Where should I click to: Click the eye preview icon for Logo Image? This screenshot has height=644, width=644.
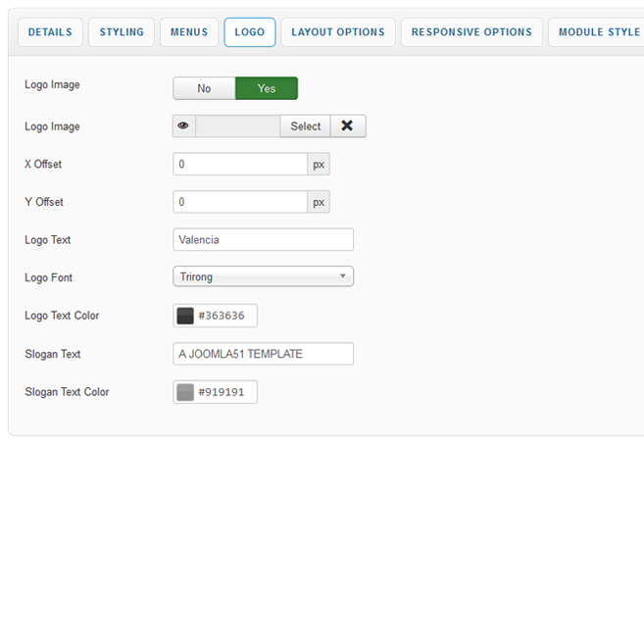[183, 126]
